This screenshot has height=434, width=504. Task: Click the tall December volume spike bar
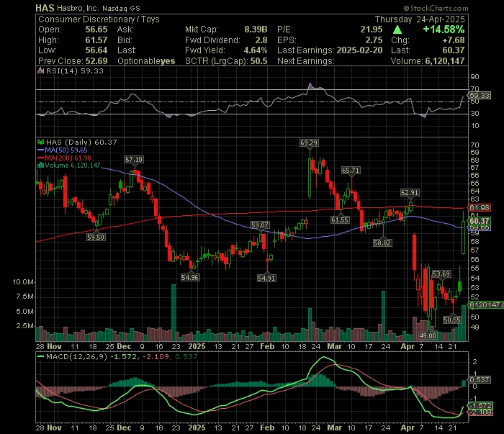(174, 312)
